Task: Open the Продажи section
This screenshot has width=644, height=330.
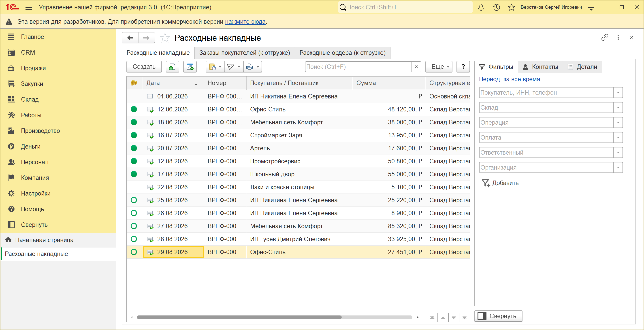Action: (x=33, y=68)
